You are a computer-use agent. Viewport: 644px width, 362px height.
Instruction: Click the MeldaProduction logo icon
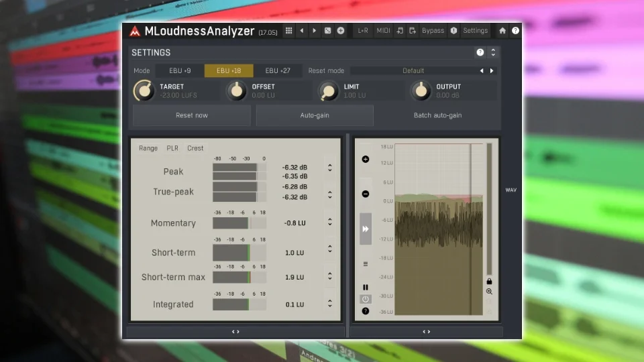pyautogui.click(x=135, y=31)
